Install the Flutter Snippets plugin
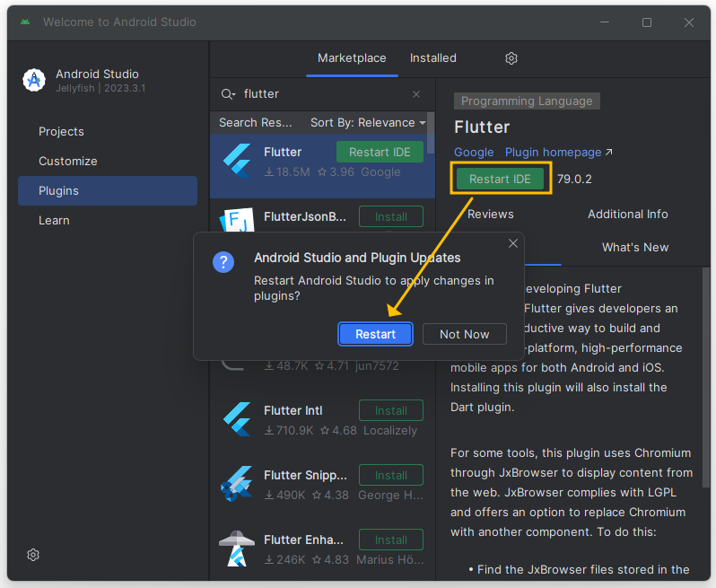 pyautogui.click(x=391, y=475)
